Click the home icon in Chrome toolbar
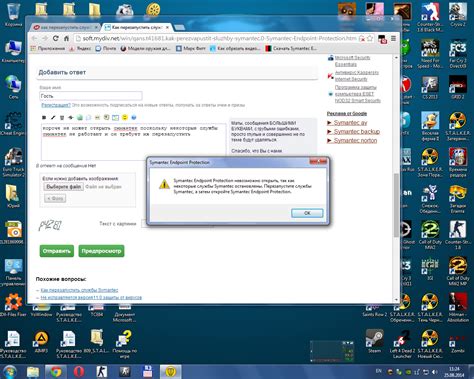Viewport: 474px width, 379px height. [x=66, y=38]
